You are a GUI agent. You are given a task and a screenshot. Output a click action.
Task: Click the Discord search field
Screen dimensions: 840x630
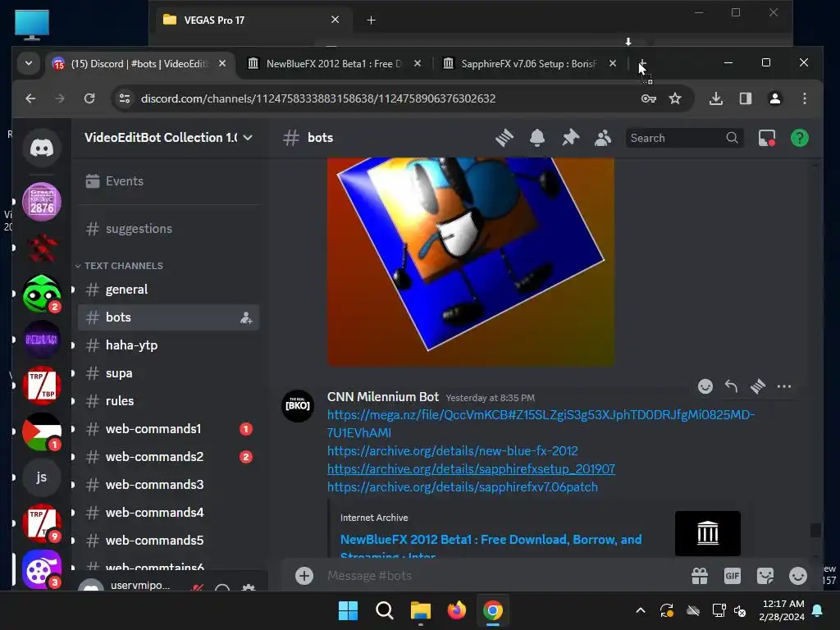(684, 138)
